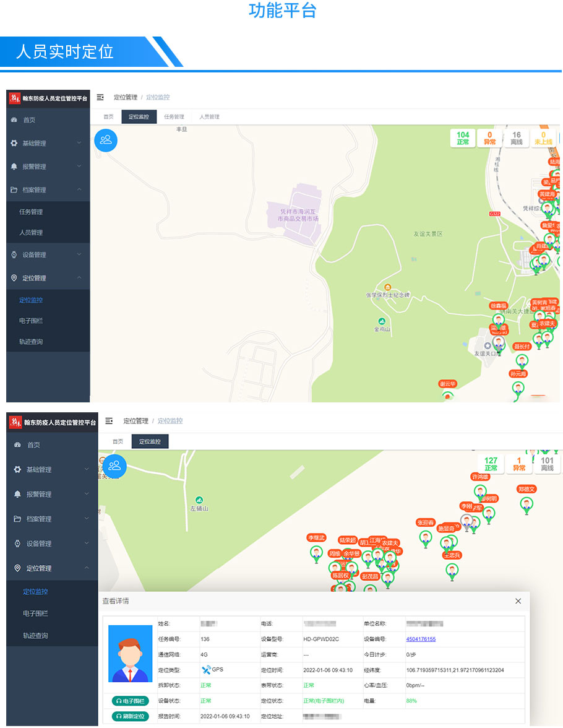Image resolution: width=563 pixels, height=728 pixels.
Task: Click the 张学保烈士纪念碑 landmark icon
Action: pyautogui.click(x=387, y=287)
